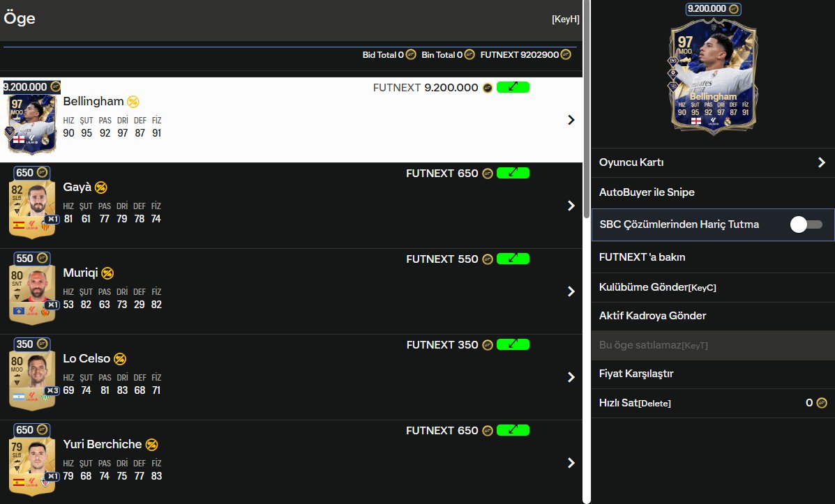Select Fiyat Karşılaştır option
Viewport: 835px width, 504px height.
click(713, 374)
